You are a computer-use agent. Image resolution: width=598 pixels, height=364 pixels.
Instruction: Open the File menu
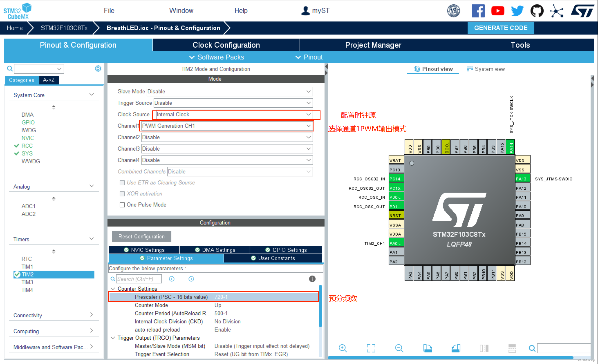pos(109,11)
